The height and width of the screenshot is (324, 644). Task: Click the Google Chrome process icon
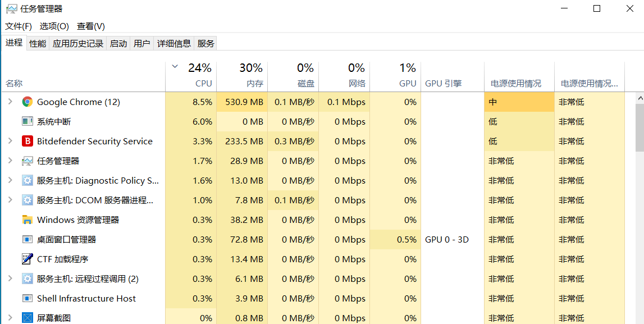pos(27,102)
